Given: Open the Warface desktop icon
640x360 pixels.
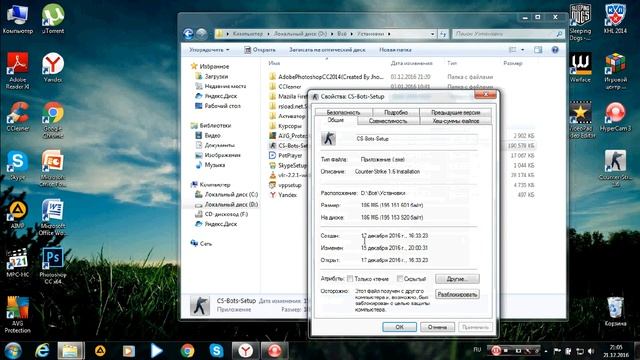Looking at the screenshot, I should click(580, 67).
